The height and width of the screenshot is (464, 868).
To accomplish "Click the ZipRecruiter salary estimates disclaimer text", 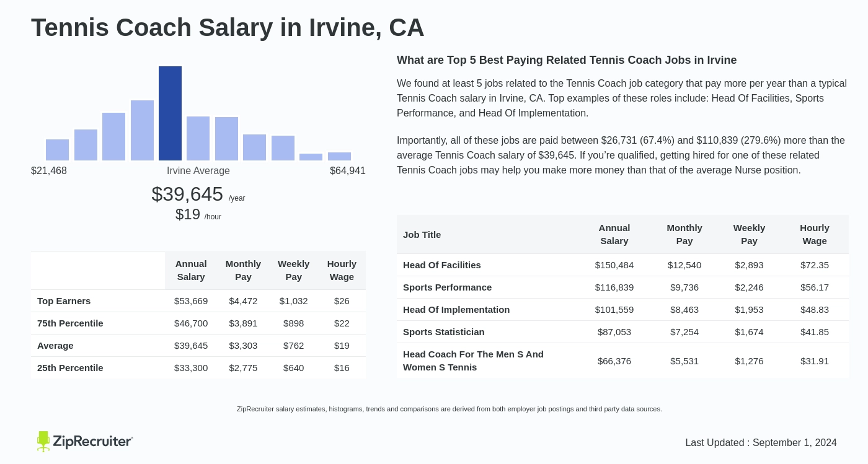I will pos(449,409).
